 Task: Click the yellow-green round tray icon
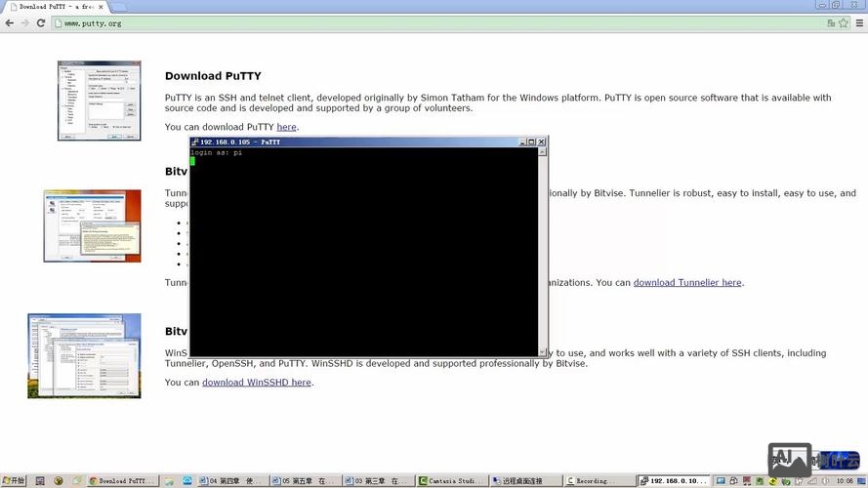point(772,481)
